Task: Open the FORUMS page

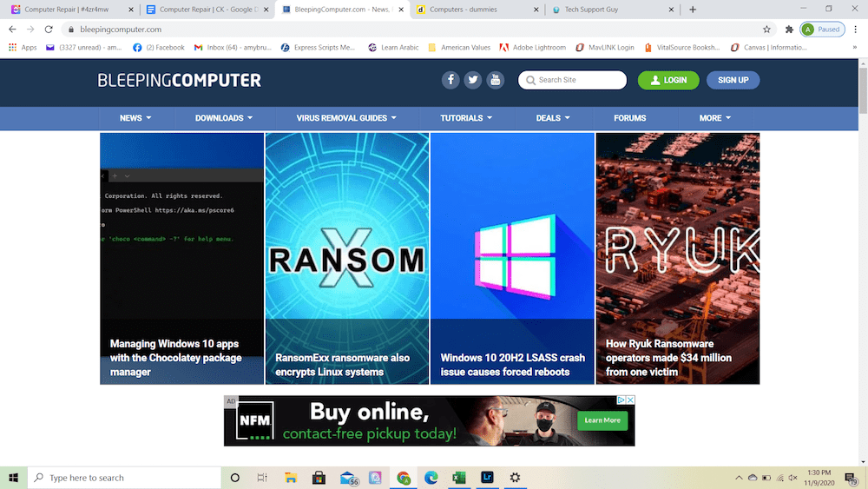Action: tap(630, 118)
